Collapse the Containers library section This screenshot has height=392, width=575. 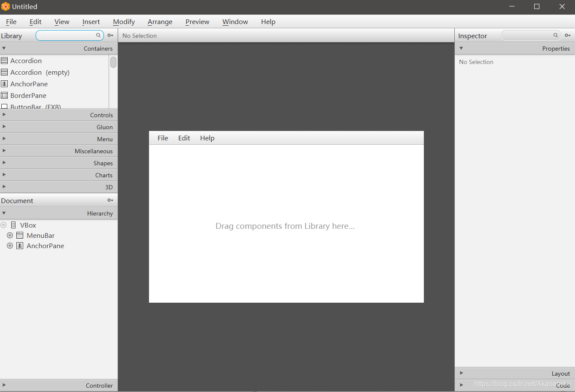point(4,48)
